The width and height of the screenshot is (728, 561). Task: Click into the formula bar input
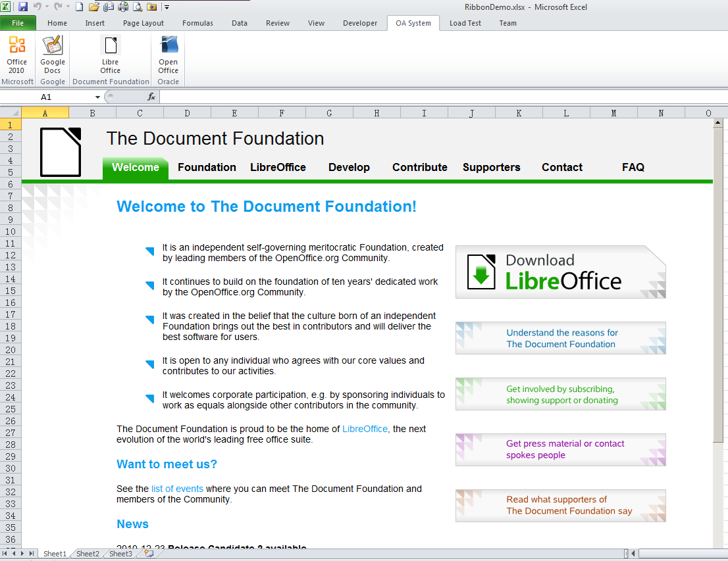coord(444,97)
